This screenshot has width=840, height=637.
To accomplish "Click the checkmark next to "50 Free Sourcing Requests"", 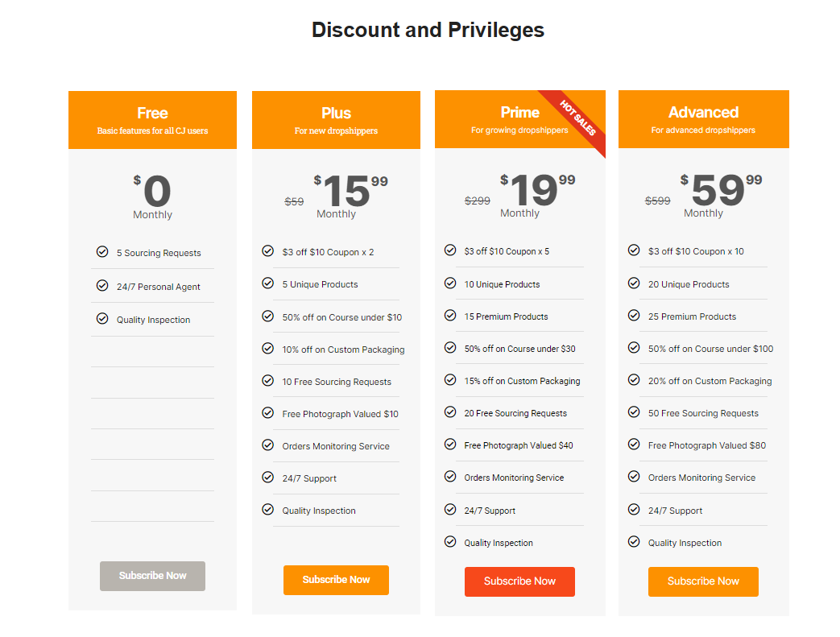I will (635, 412).
